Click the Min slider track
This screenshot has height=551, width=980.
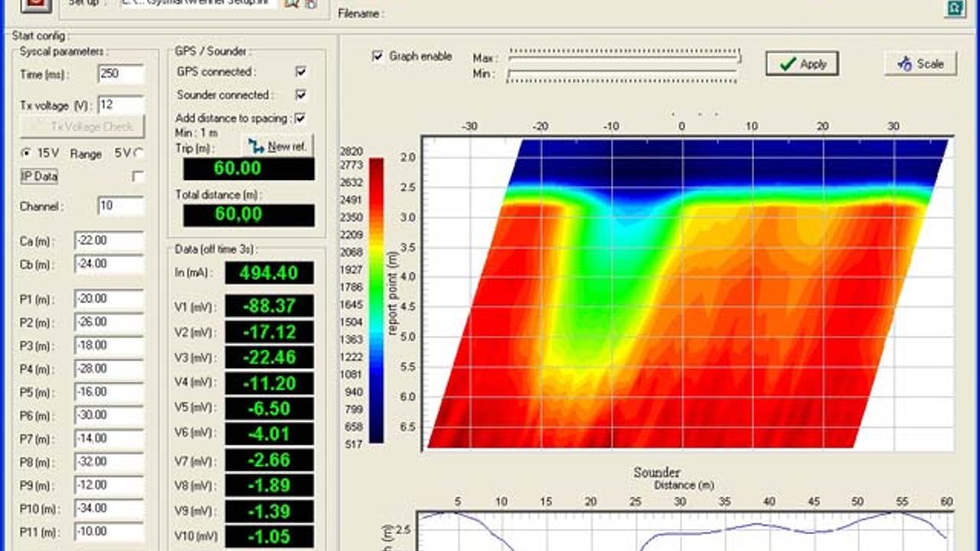point(622,75)
